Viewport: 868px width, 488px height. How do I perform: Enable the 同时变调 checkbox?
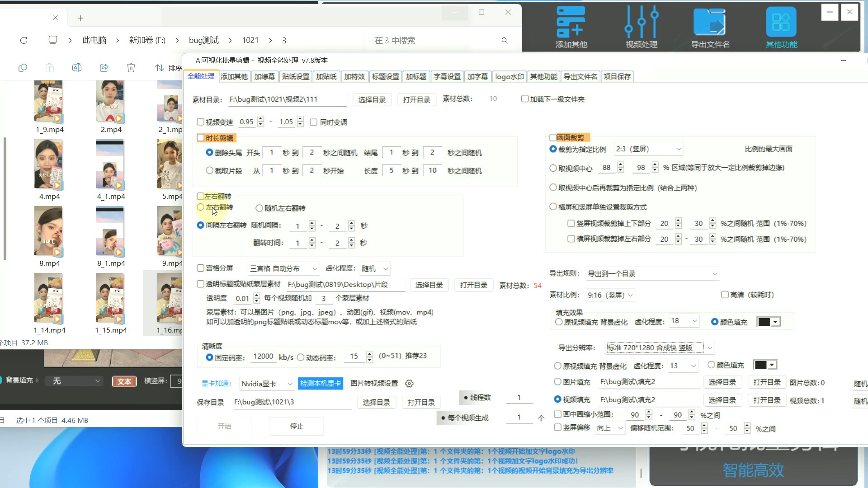coord(314,122)
